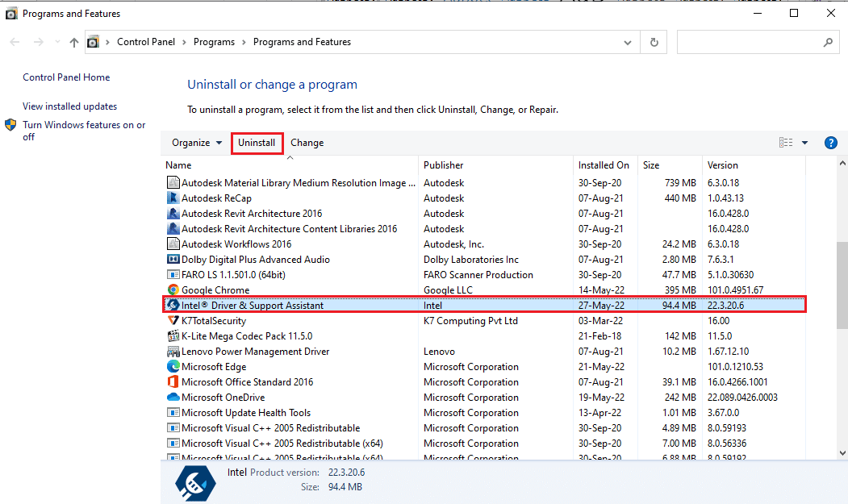Click '22.089.0426.0003' version cell
Image resolution: width=848 pixels, height=504 pixels.
coord(742,398)
